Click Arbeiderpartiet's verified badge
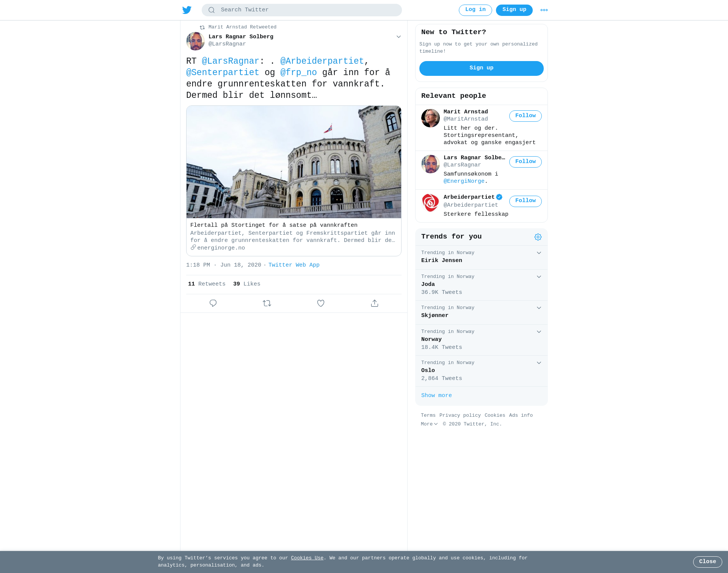Screen dimensions: 728x573 [499, 197]
